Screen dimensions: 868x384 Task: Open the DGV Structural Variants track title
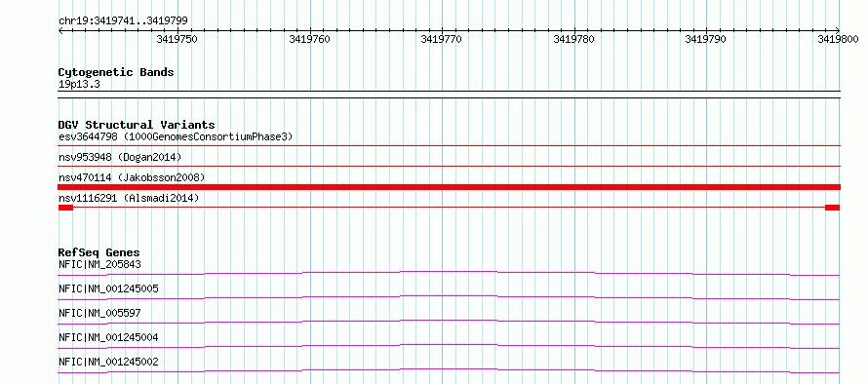tap(137, 125)
